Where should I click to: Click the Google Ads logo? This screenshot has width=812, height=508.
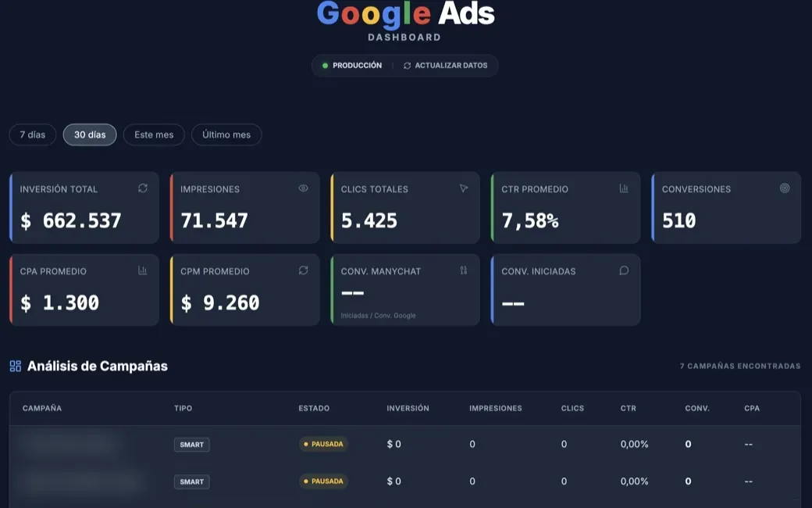click(x=405, y=15)
